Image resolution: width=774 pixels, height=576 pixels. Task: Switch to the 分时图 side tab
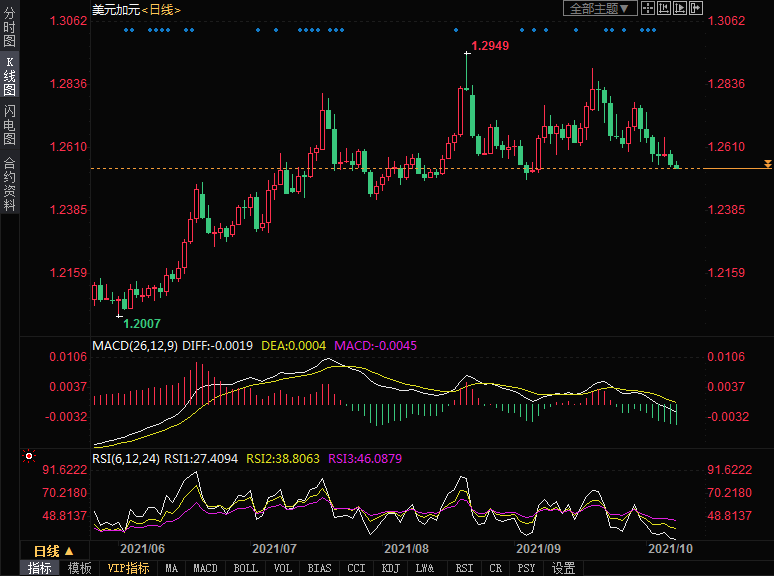(9, 27)
